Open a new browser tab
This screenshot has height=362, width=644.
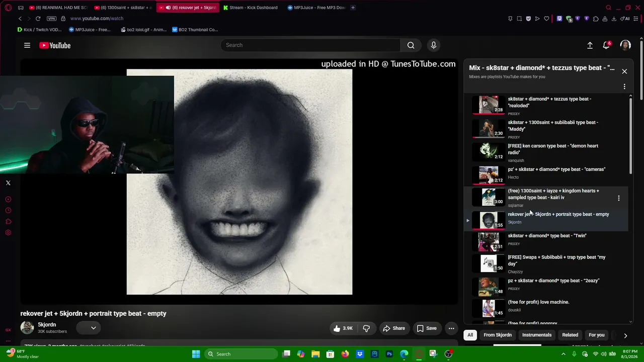click(353, 8)
